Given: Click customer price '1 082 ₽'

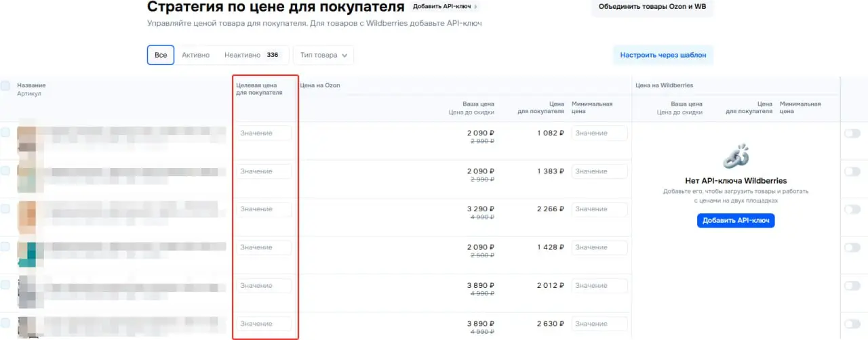Looking at the screenshot, I should [551, 133].
